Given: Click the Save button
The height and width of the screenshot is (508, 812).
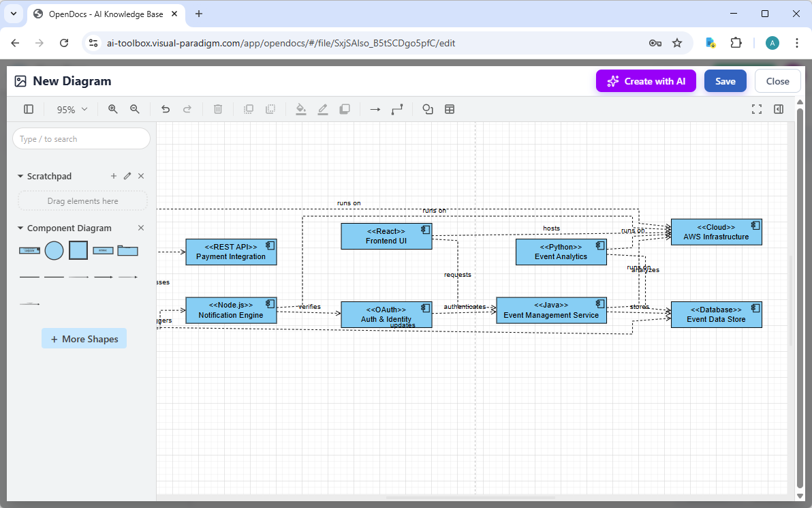Looking at the screenshot, I should (x=725, y=80).
